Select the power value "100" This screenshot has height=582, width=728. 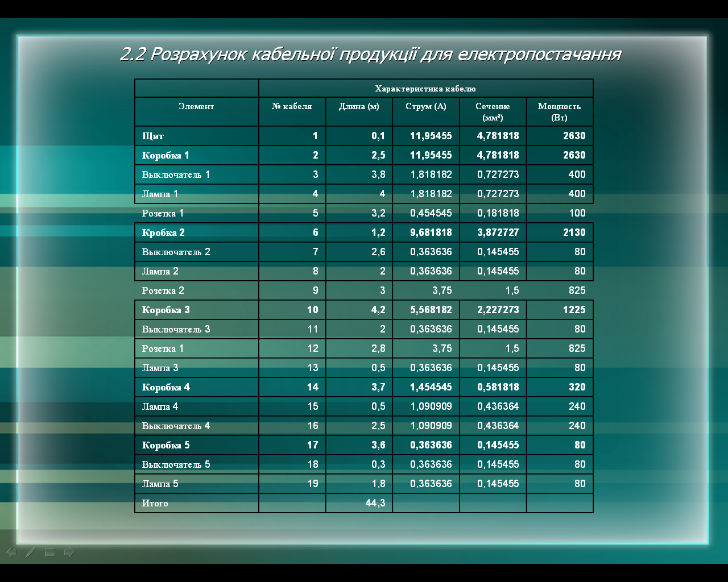click(577, 214)
